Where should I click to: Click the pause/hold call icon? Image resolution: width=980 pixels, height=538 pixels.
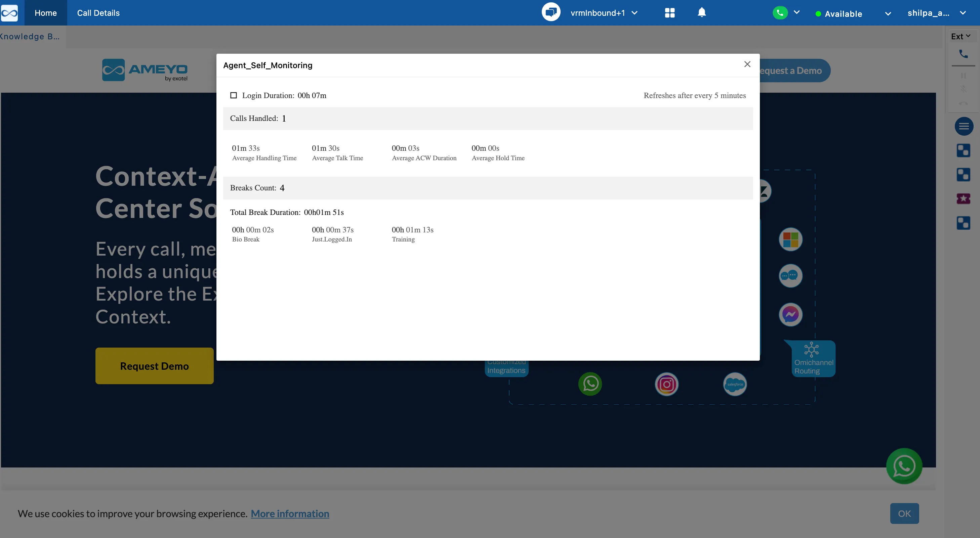(x=963, y=76)
